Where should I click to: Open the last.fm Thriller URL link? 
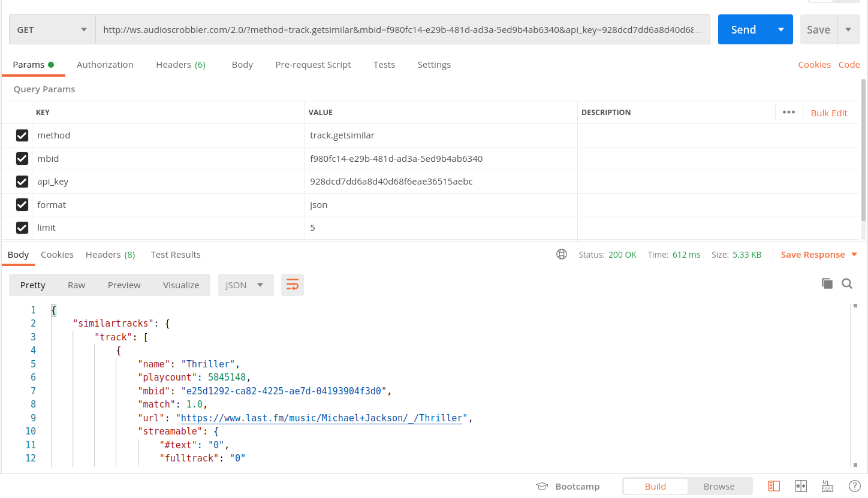click(322, 418)
